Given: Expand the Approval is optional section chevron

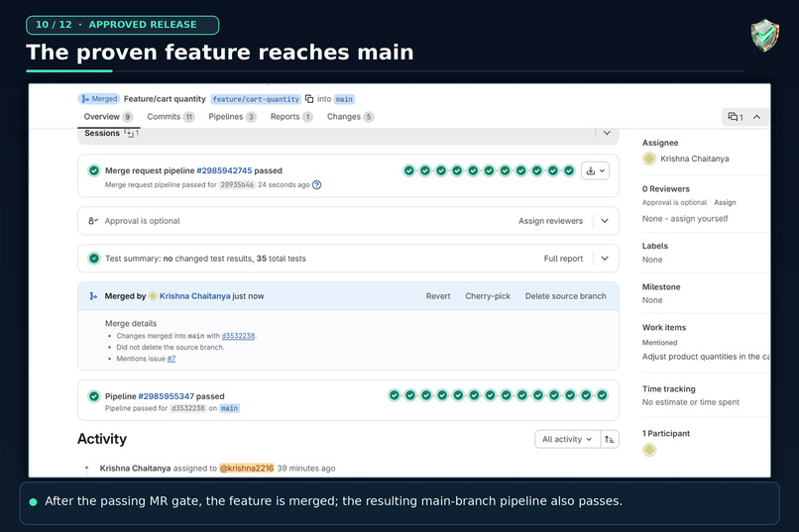Looking at the screenshot, I should point(605,221).
